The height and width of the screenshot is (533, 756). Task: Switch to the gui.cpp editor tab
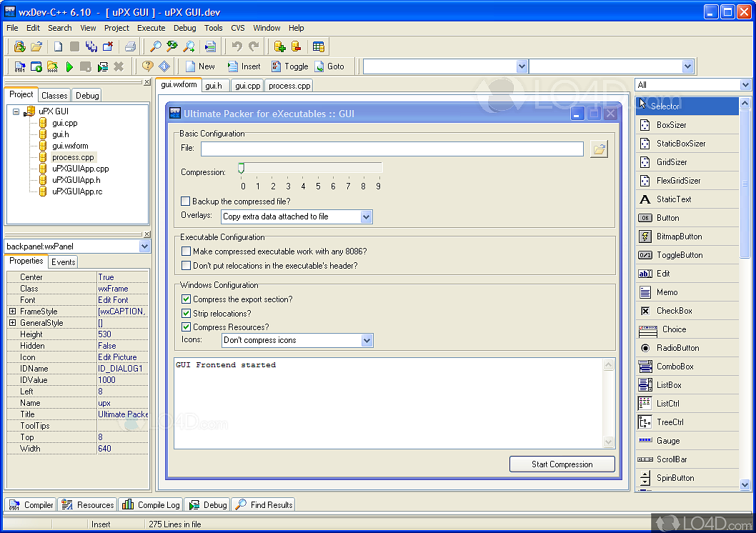click(x=247, y=86)
